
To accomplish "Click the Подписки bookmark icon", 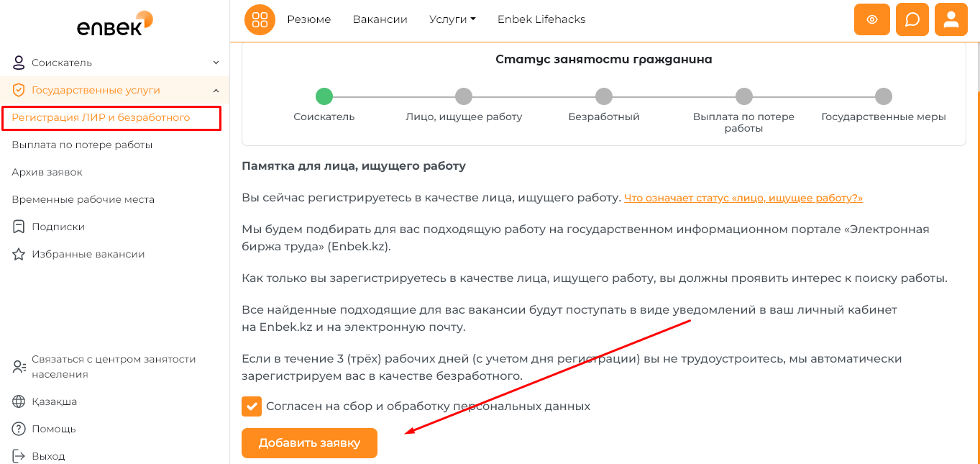I will tap(19, 227).
